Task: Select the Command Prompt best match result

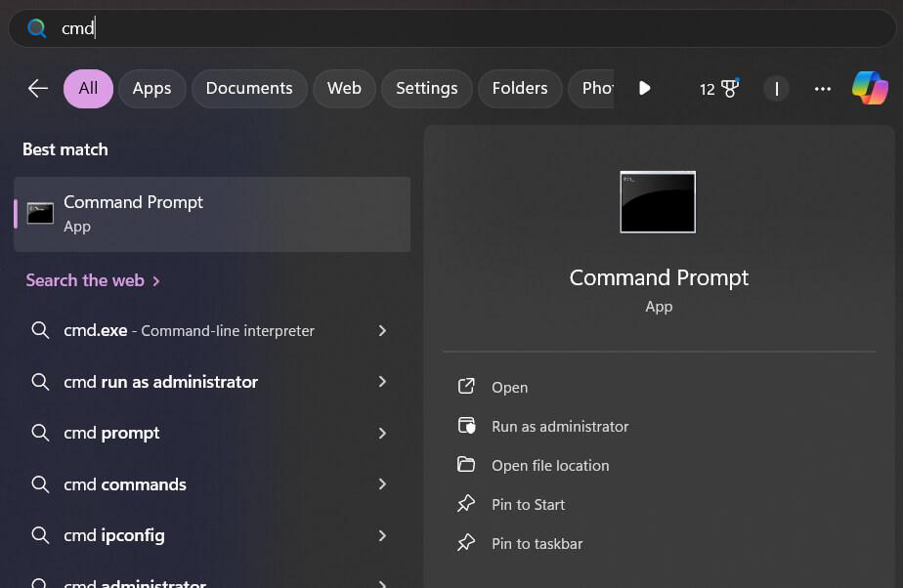Action: coord(212,214)
